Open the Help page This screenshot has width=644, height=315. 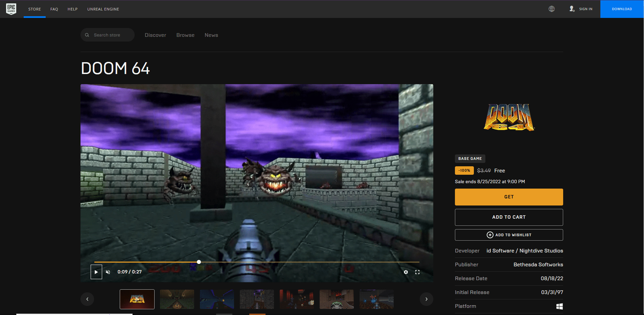click(x=73, y=9)
